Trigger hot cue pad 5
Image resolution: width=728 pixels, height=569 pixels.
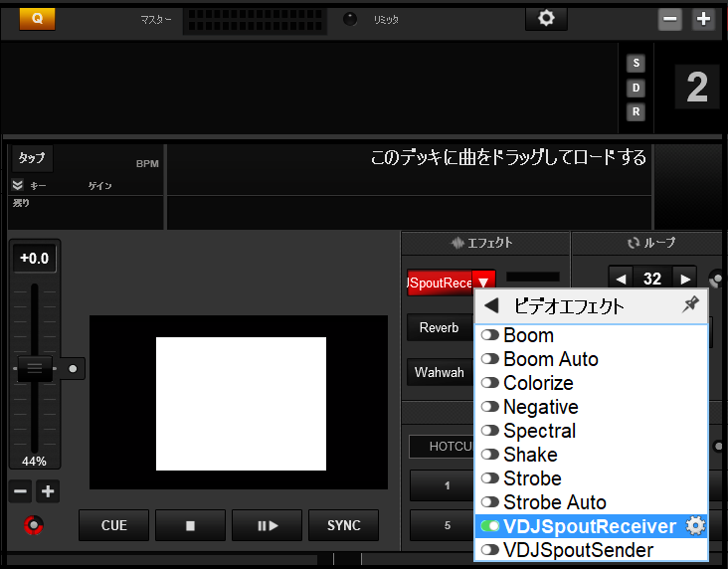coord(442,525)
